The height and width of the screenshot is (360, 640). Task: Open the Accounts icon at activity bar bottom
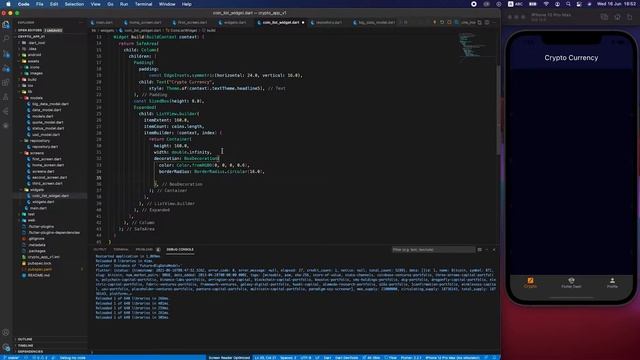point(6,333)
